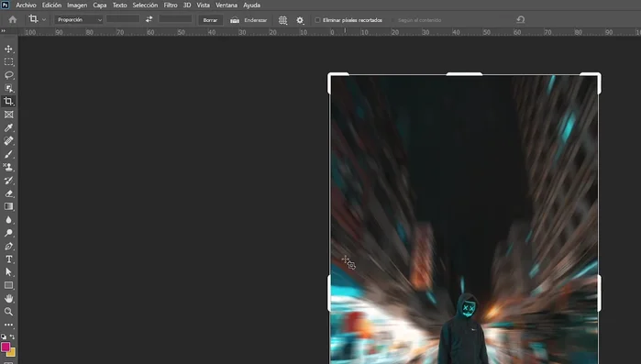Open the Ayuda menu
The width and height of the screenshot is (641, 364).
[252, 6]
